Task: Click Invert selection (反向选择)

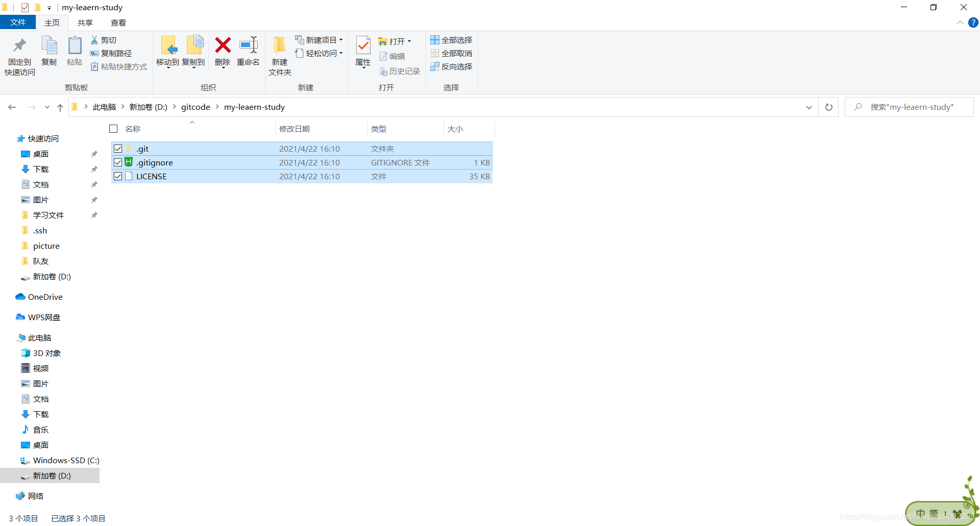Action: pos(451,66)
